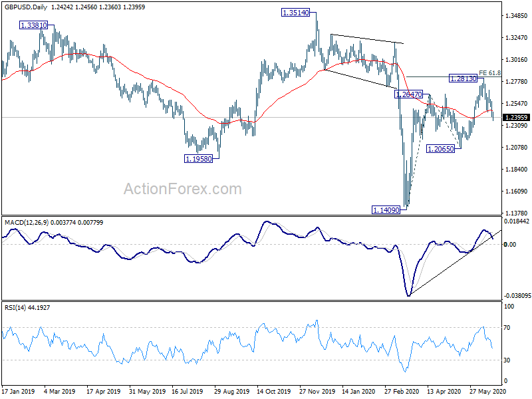Viewport: 532px width, 399px height.
Task: Click the RSI 100 scale label
Action: point(509,307)
